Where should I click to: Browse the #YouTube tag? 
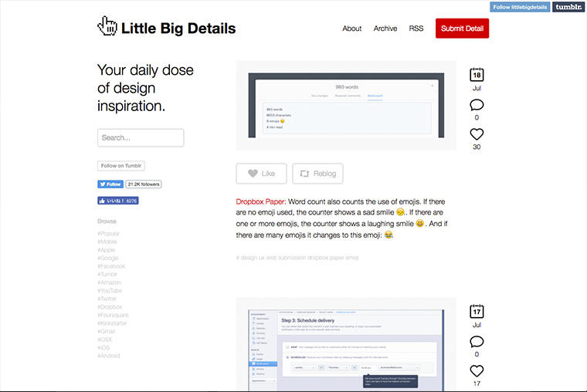tap(110, 291)
